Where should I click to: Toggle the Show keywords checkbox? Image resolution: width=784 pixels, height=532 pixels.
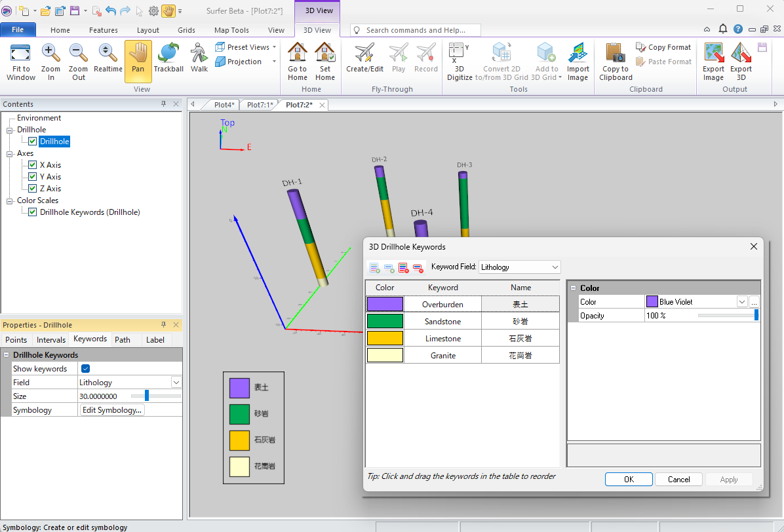pos(85,369)
